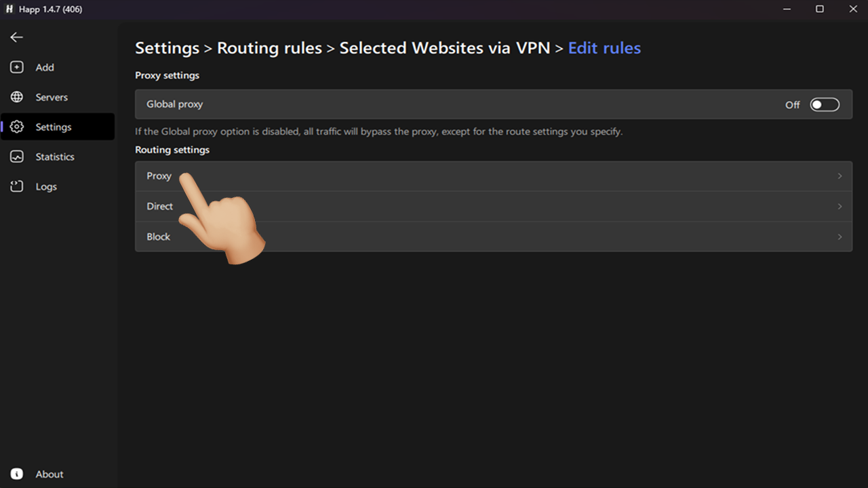868x488 pixels.
Task: Open Routing rules from the breadcrumb
Action: 269,47
